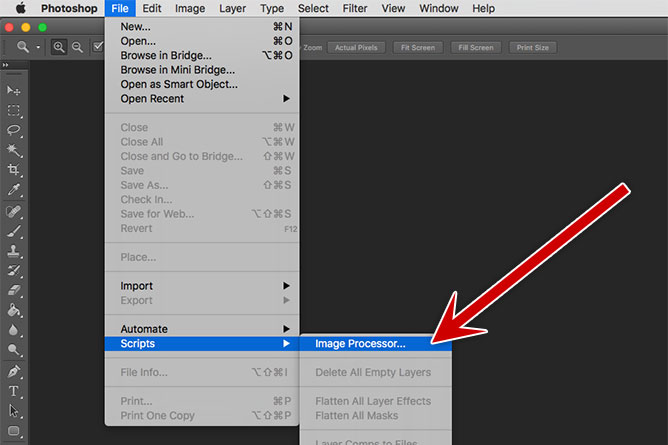Expand the tools panel double-arrow

pyautogui.click(x=5, y=65)
